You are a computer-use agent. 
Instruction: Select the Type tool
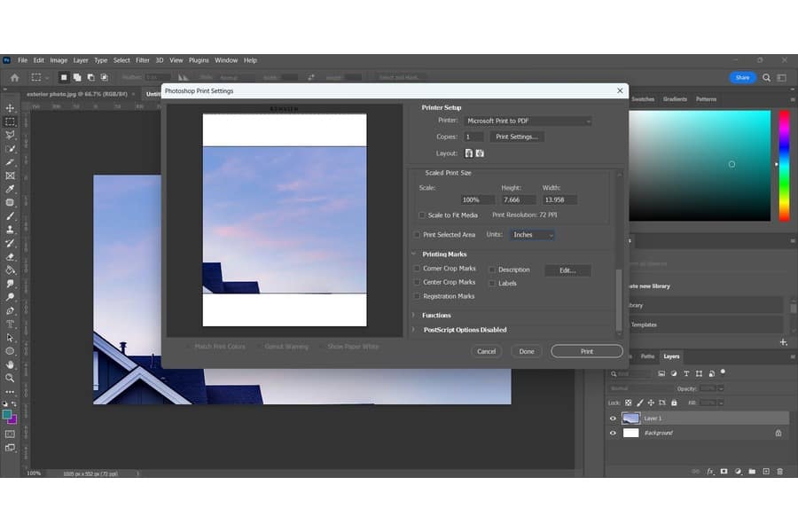click(10, 324)
